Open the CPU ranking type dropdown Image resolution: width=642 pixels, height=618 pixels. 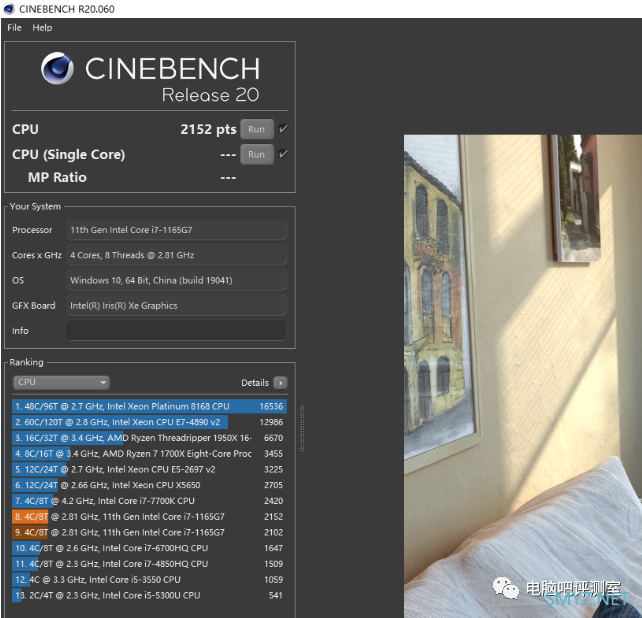pyautogui.click(x=61, y=382)
